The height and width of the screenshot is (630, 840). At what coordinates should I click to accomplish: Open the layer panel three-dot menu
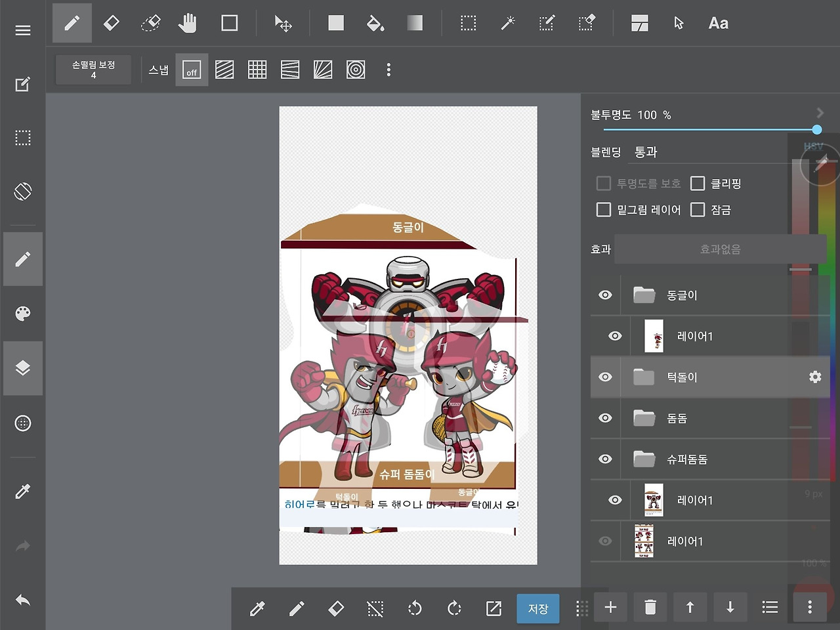[x=810, y=608]
